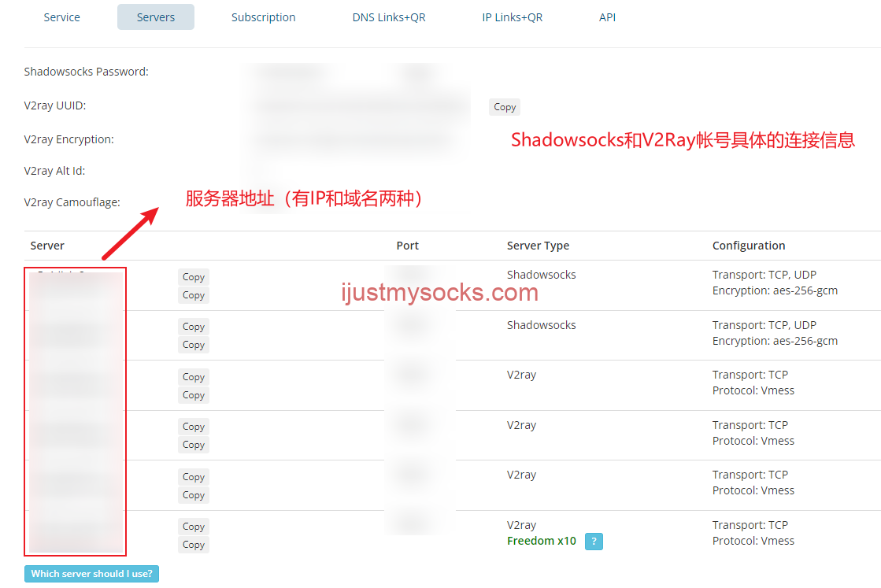Screen dimensions: 881x588
Task: Go to the IP Links+QR tab
Action: (x=513, y=17)
